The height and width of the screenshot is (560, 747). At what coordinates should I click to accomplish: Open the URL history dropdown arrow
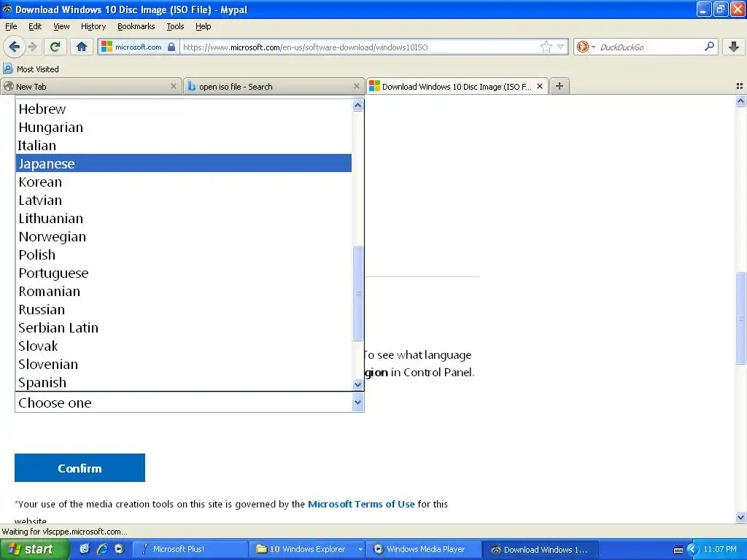click(561, 47)
